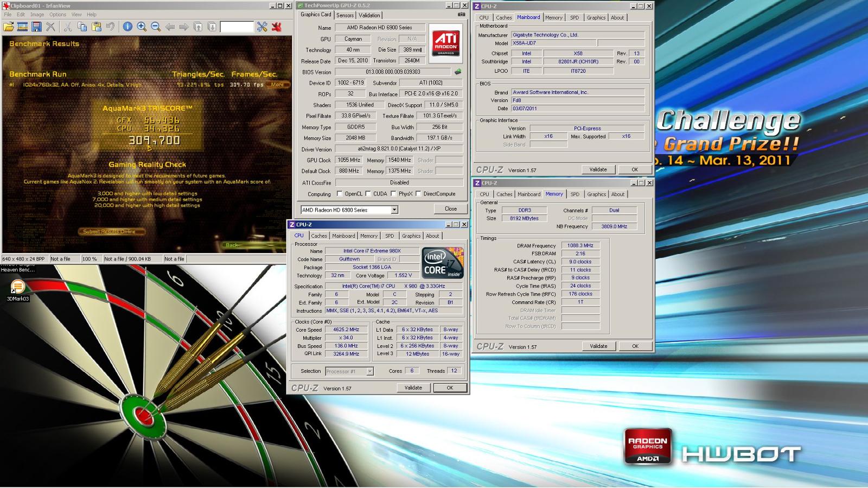Switch to Validation tab in GPU-Z
The height and width of the screenshot is (488, 868).
click(369, 15)
